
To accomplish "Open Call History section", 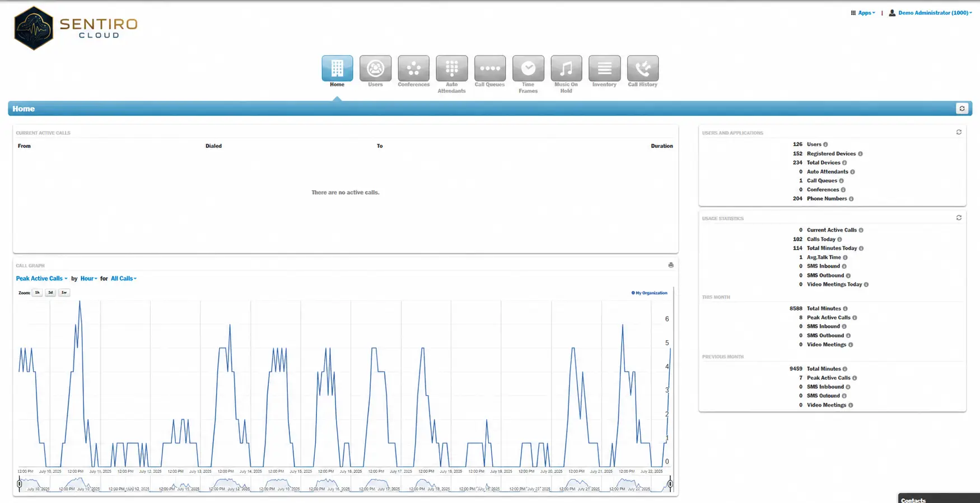I will (x=642, y=68).
